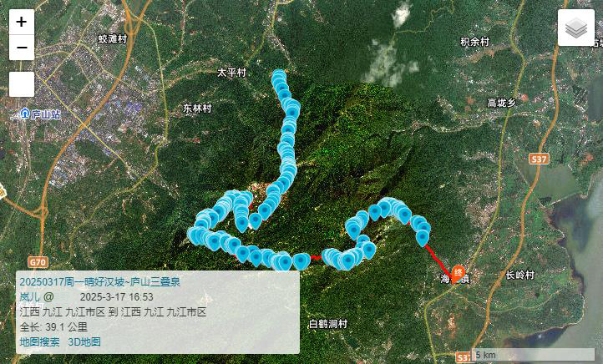Image resolution: width=603 pixels, height=364 pixels.
Task: Click the 东林村 village label
Action: [x=197, y=109]
